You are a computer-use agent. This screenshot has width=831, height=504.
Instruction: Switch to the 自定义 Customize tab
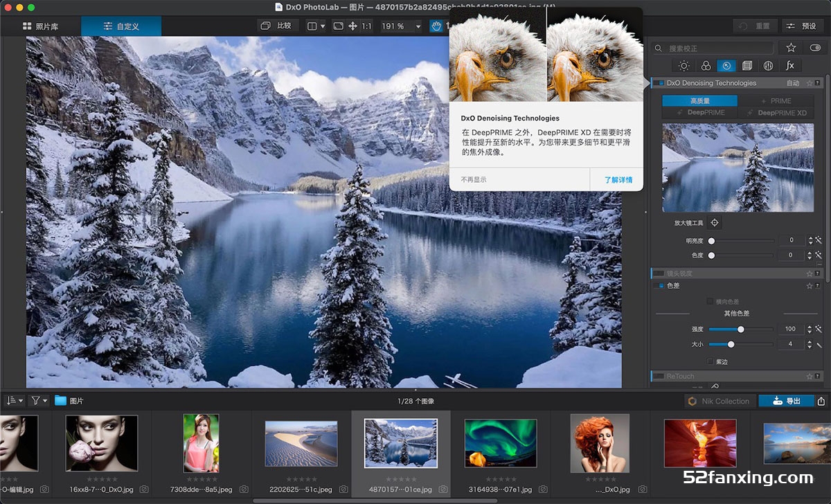click(x=121, y=26)
